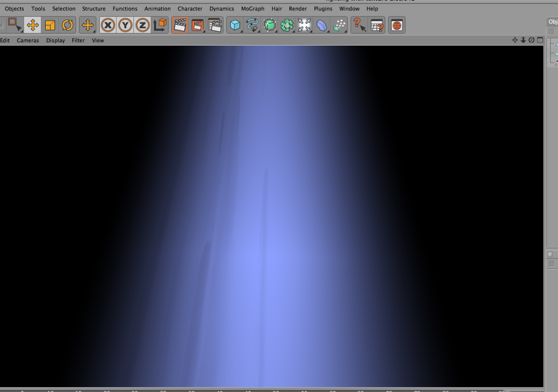Viewport: 558px width, 392px height.
Task: Add a HyperNURBS generator object
Action: [x=270, y=25]
